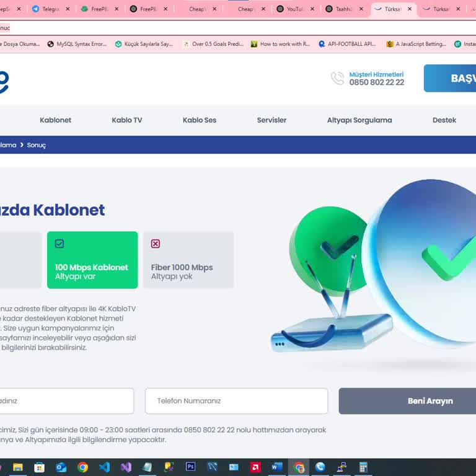Close the Telegram tab
Viewport: 476px width, 476px height.
68,9
